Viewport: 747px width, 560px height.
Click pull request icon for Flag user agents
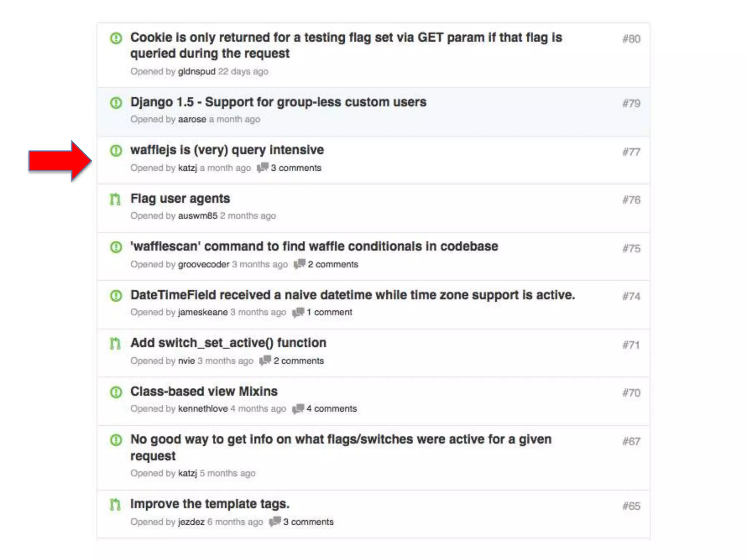(115, 199)
